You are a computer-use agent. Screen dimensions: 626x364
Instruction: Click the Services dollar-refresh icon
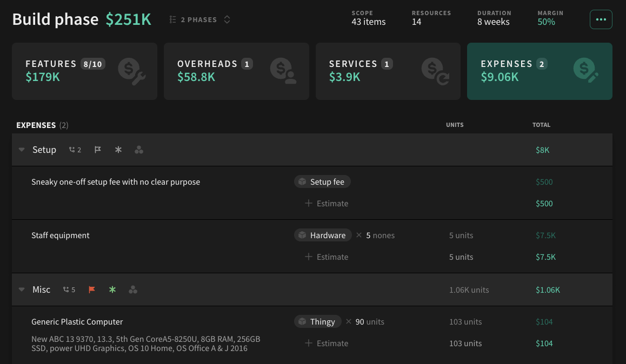pos(435,71)
